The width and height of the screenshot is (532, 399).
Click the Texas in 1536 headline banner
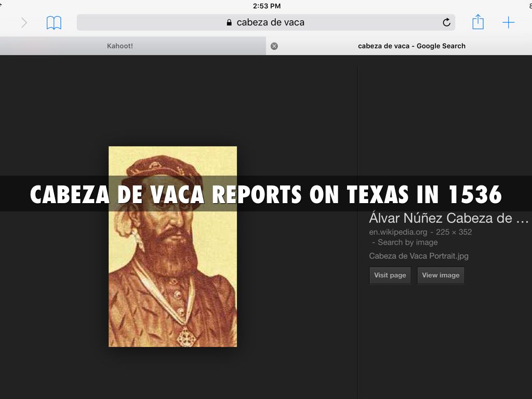click(x=266, y=194)
